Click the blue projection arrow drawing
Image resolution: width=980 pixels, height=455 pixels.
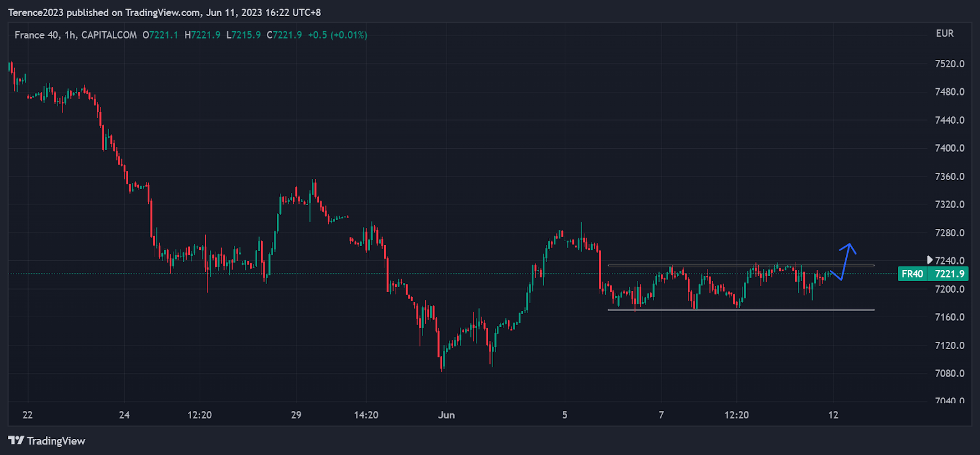pyautogui.click(x=843, y=262)
